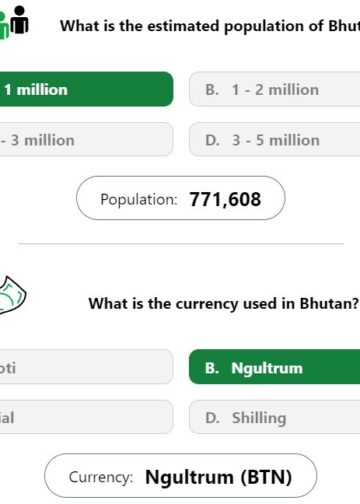
Task: Click the 'Currency:' label in the answer pill
Action: (x=101, y=477)
